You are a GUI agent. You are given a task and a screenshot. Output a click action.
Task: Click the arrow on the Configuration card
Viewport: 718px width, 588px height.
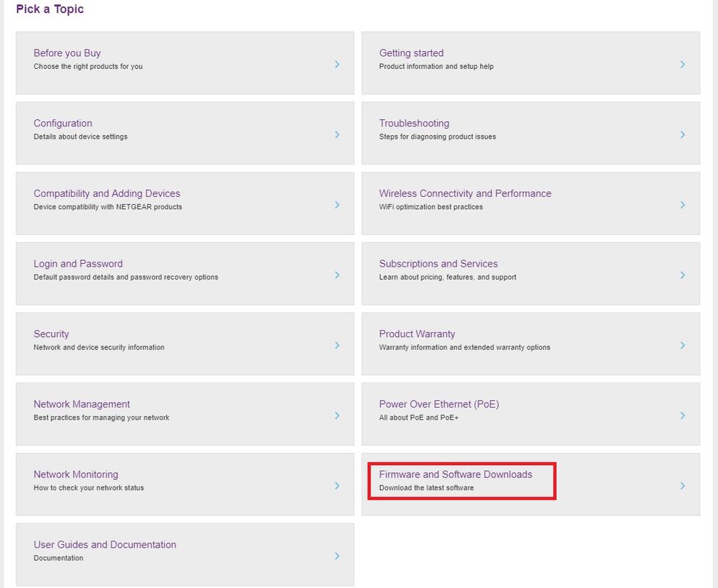coord(336,134)
